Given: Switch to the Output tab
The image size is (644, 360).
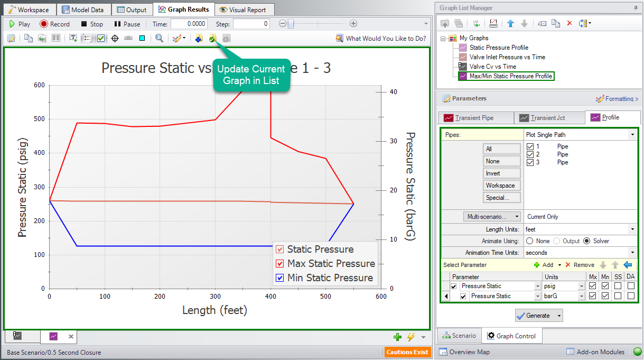Looking at the screenshot, I should 132,10.
